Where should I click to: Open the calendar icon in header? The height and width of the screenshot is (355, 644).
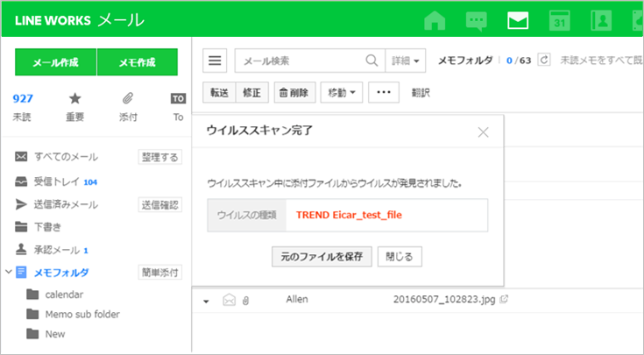click(x=560, y=20)
